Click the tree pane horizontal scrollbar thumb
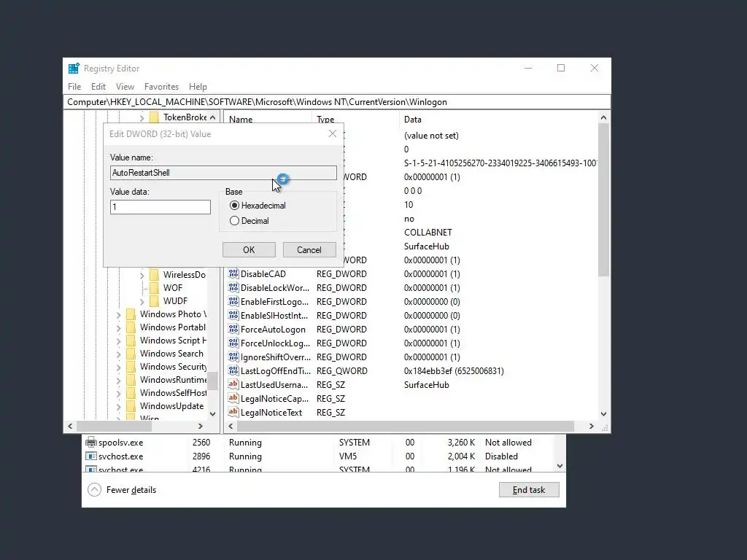The width and height of the screenshot is (747, 560). (x=115, y=426)
